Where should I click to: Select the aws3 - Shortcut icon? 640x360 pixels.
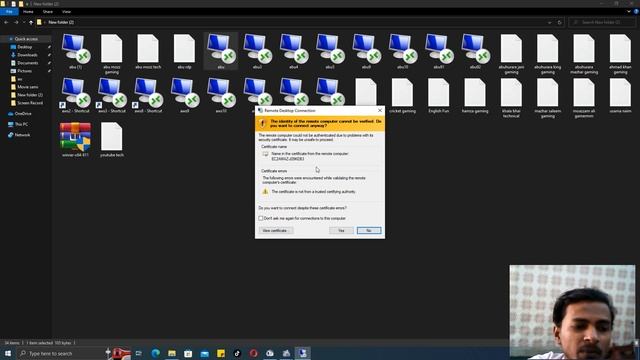[x=112, y=95]
